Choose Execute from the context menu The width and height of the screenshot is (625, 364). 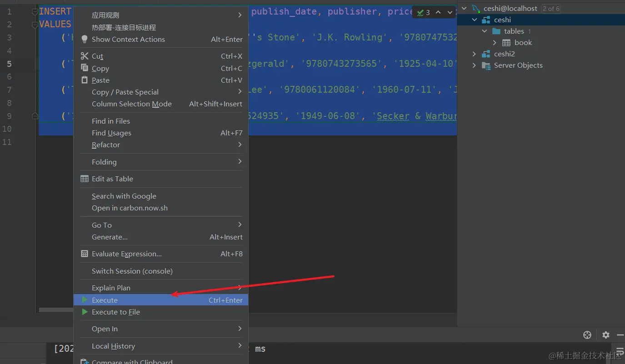point(161,300)
